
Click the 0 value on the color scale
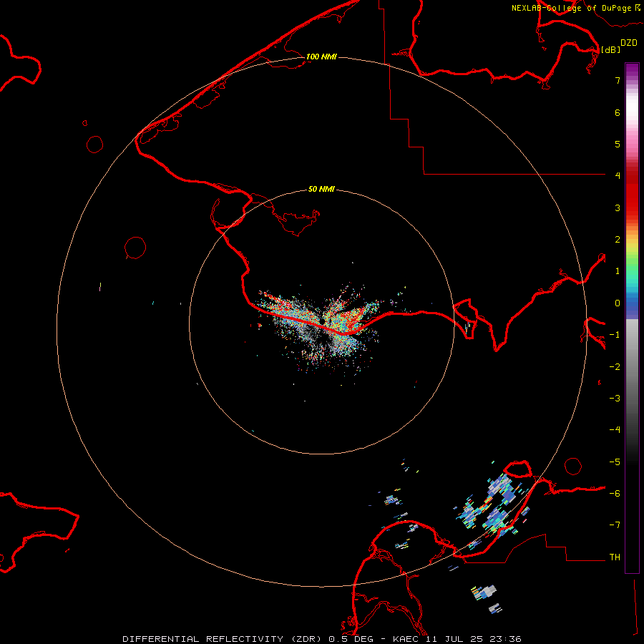point(618,303)
